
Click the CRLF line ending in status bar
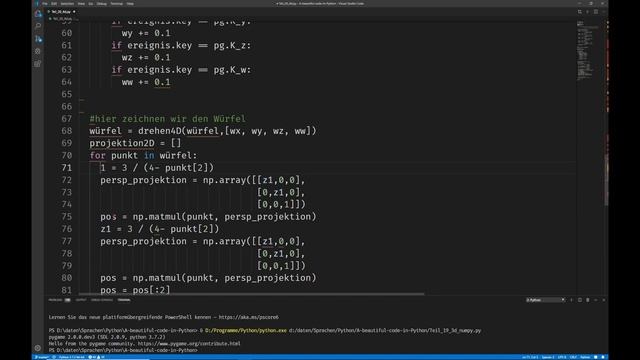573,357
